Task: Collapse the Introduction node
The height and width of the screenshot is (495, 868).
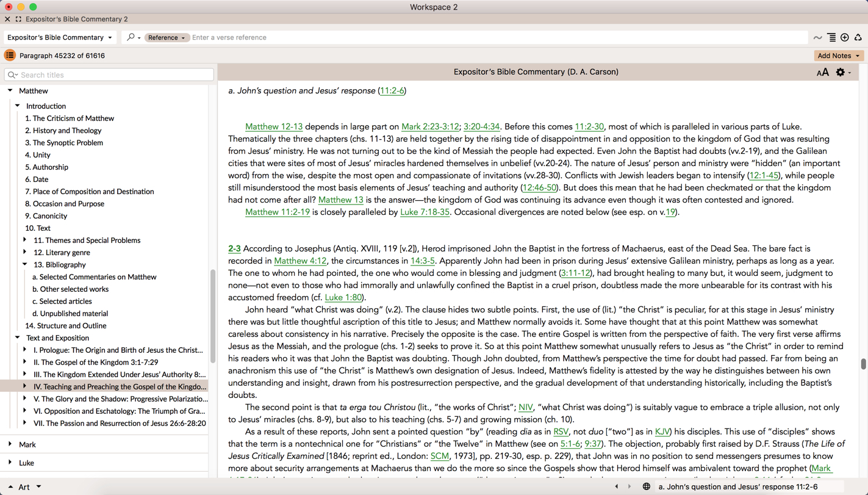Action: point(18,106)
